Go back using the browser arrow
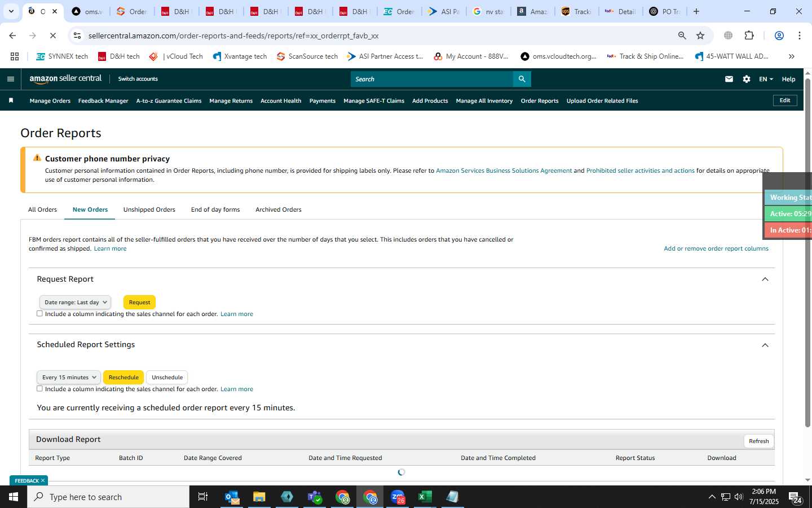Screen dimensions: 812x508 pyautogui.click(x=12, y=36)
